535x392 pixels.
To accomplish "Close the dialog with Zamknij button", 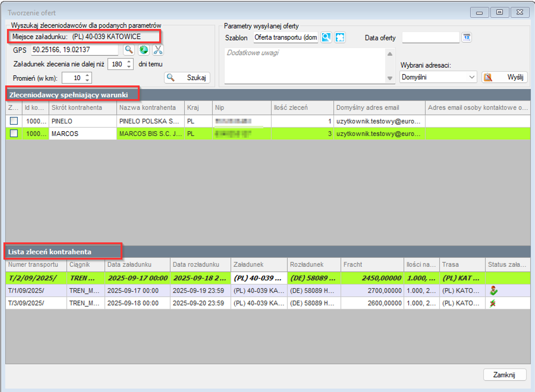I will 504,375.
